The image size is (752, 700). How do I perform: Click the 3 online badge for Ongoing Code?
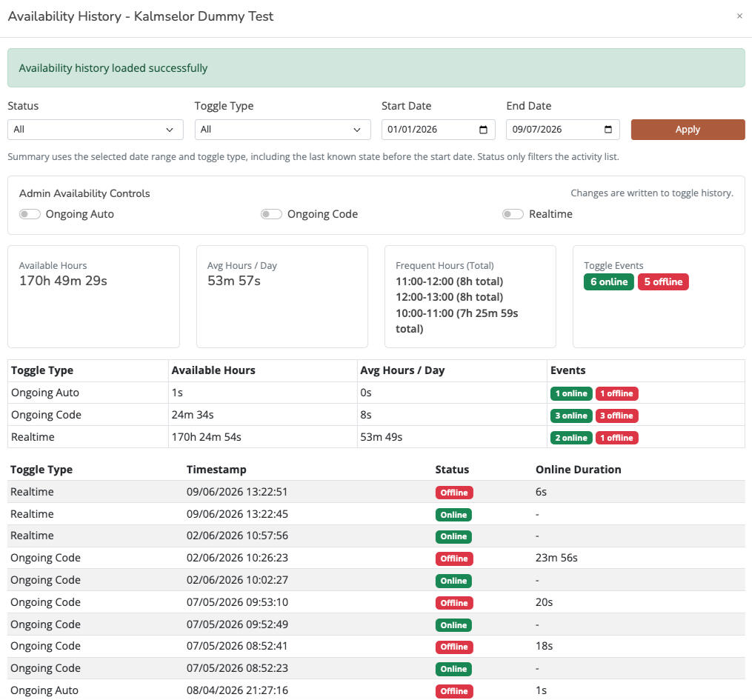pyautogui.click(x=570, y=416)
